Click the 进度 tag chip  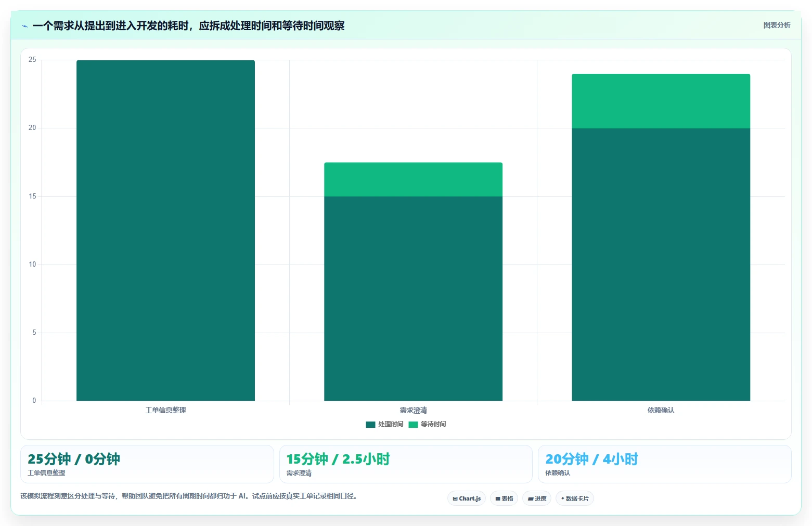click(x=537, y=498)
